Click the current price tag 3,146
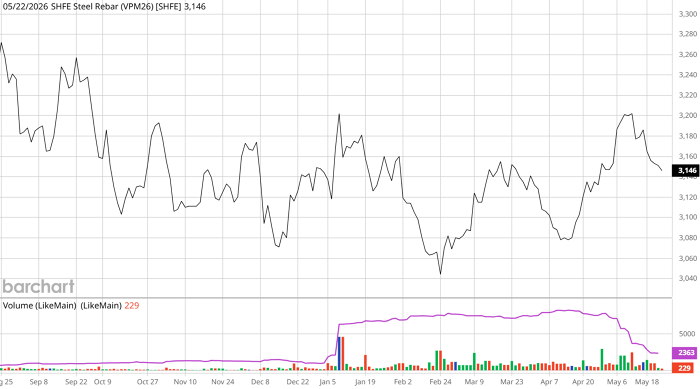This screenshot has width=700, height=389. (x=687, y=171)
